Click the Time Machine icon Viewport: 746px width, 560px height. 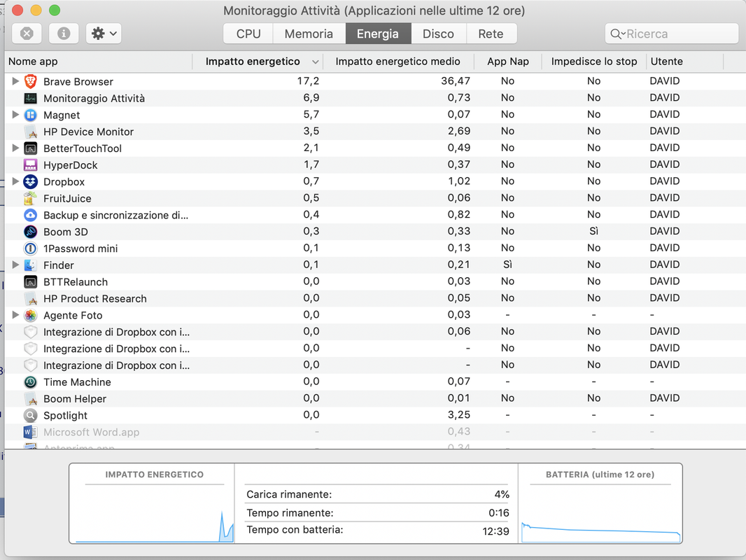31,382
